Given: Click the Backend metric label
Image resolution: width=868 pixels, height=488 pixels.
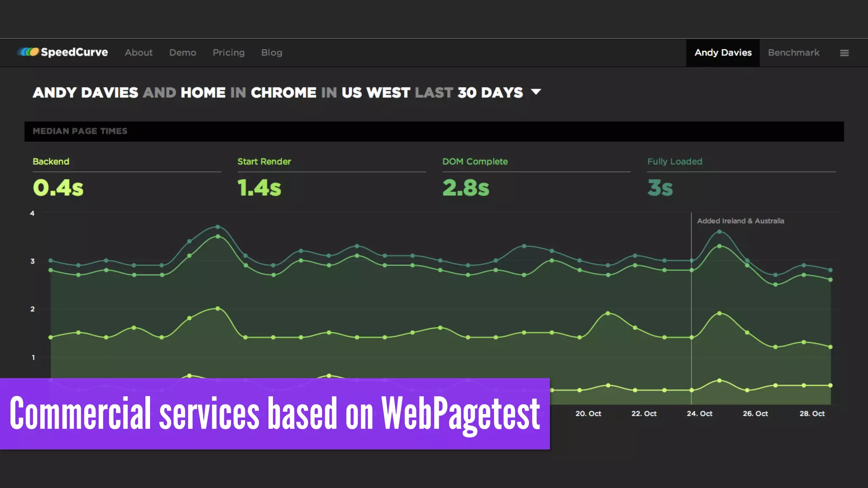Looking at the screenshot, I should tap(51, 161).
